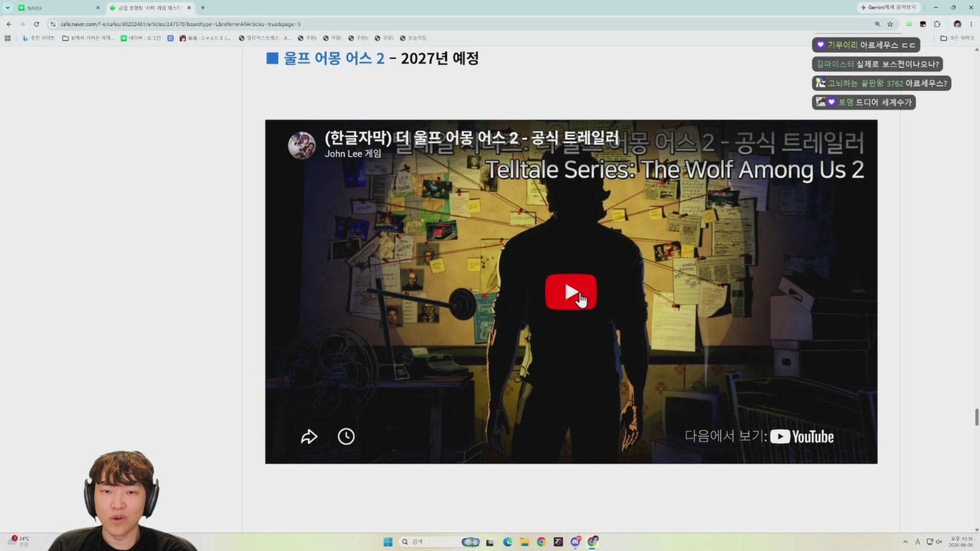Close the cafe article tab
The image size is (980, 551).
tap(189, 8)
